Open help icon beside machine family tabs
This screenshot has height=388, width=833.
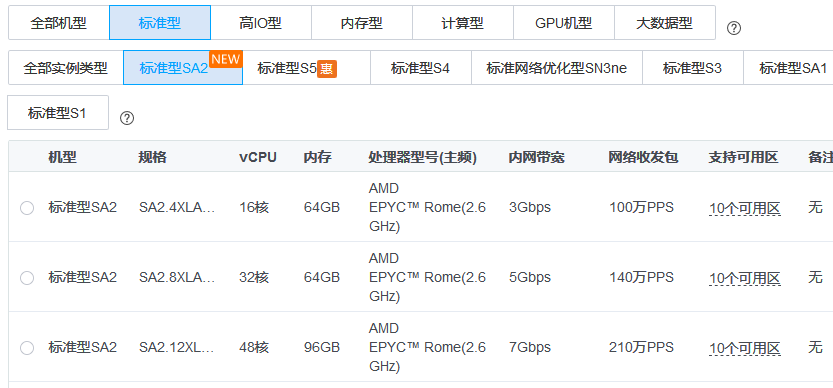click(734, 28)
